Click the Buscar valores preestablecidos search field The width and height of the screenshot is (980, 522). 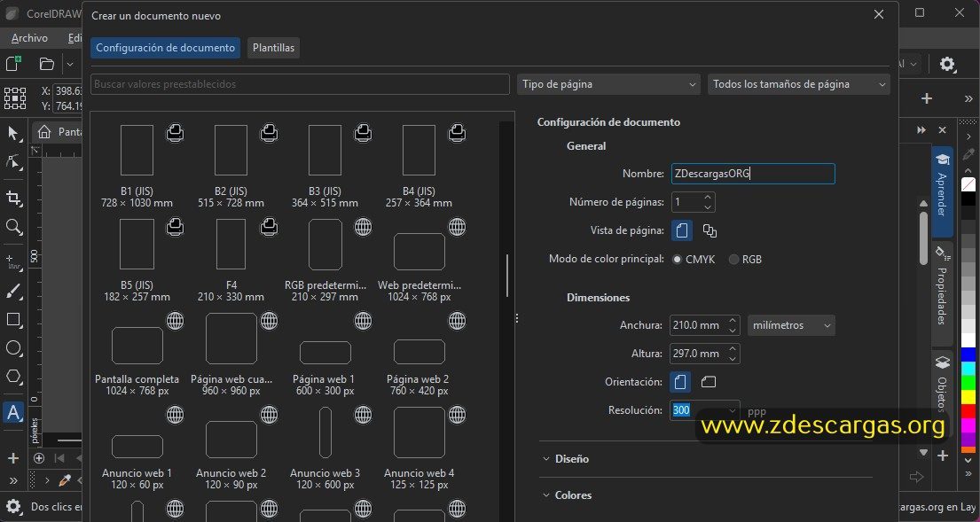pyautogui.click(x=300, y=84)
